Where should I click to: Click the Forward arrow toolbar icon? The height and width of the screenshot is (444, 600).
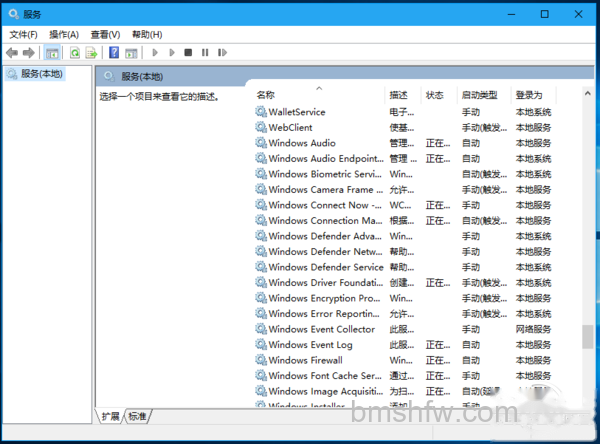point(29,52)
